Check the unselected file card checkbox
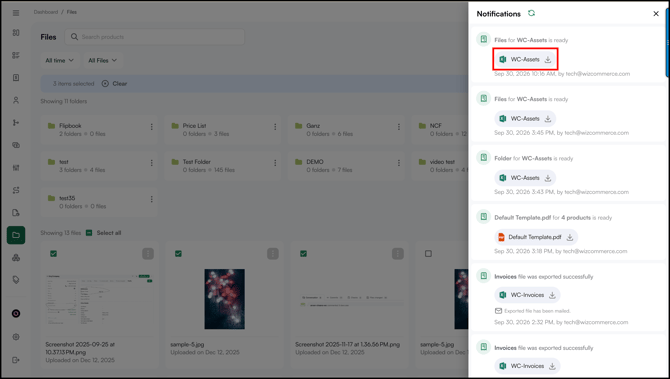 click(428, 254)
